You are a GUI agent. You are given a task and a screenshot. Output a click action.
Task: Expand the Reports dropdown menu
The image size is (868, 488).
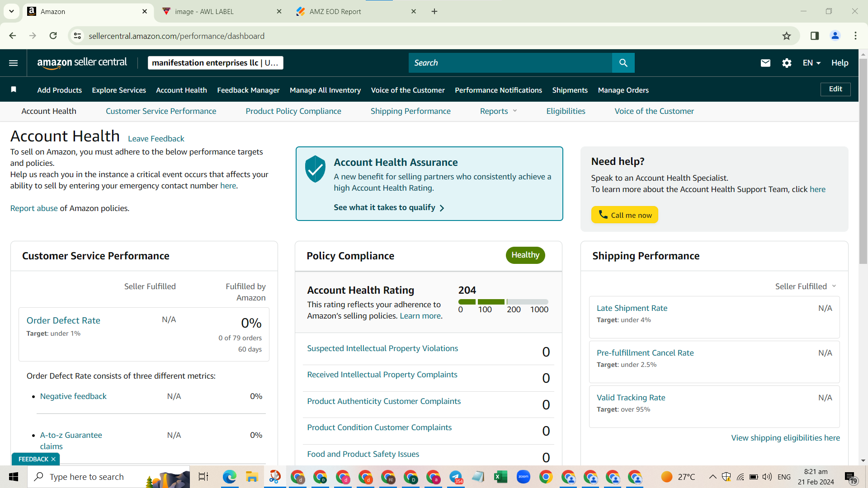point(498,111)
